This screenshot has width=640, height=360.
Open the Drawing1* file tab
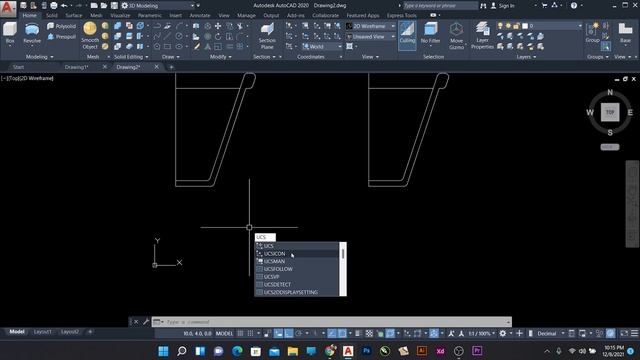pyautogui.click(x=76, y=67)
